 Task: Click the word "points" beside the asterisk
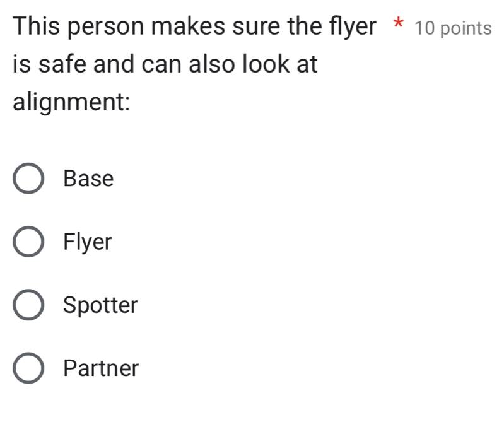pos(466,28)
